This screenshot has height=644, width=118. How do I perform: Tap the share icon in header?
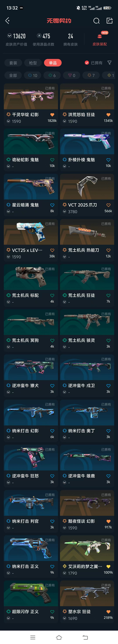tap(109, 20)
